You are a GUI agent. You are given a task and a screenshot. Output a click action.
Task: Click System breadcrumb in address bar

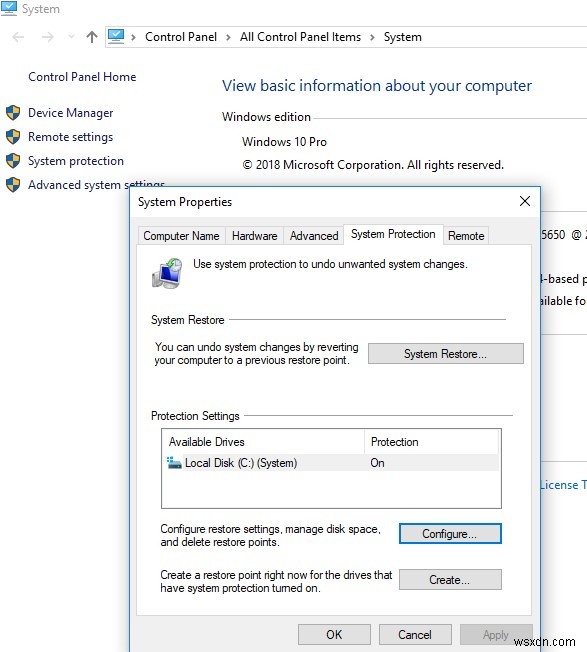(402, 37)
